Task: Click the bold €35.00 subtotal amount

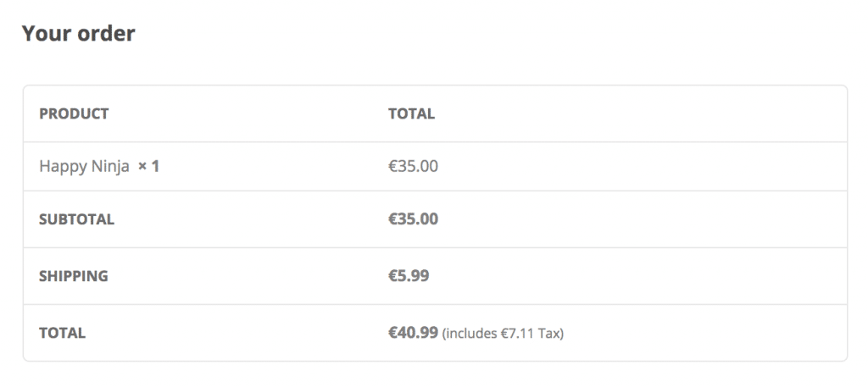Action: 413,219
